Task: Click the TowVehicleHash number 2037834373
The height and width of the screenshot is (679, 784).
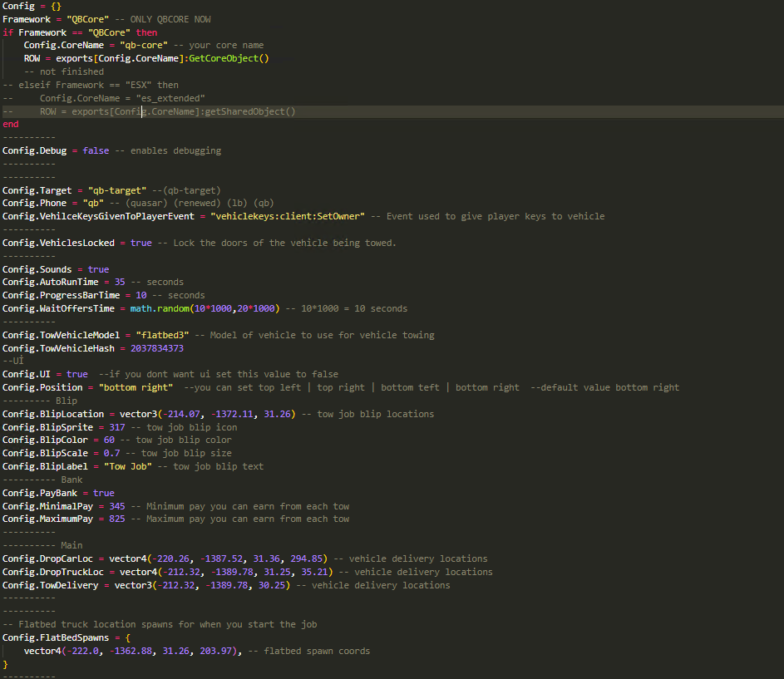Action: 157,348
